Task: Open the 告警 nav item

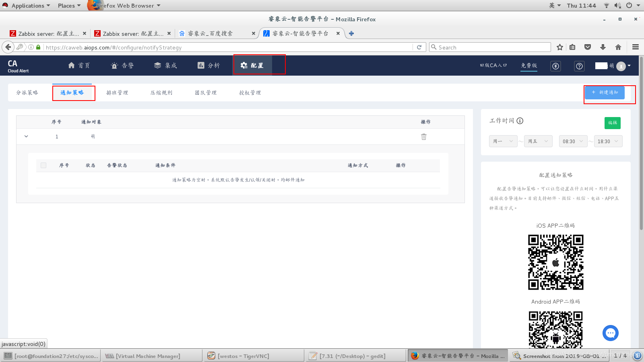Action: pyautogui.click(x=122, y=66)
